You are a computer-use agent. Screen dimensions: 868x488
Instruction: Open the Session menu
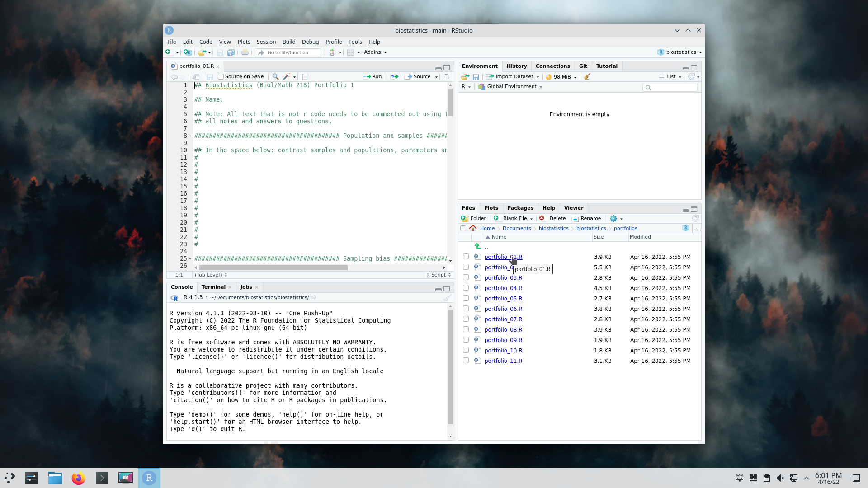pos(266,42)
